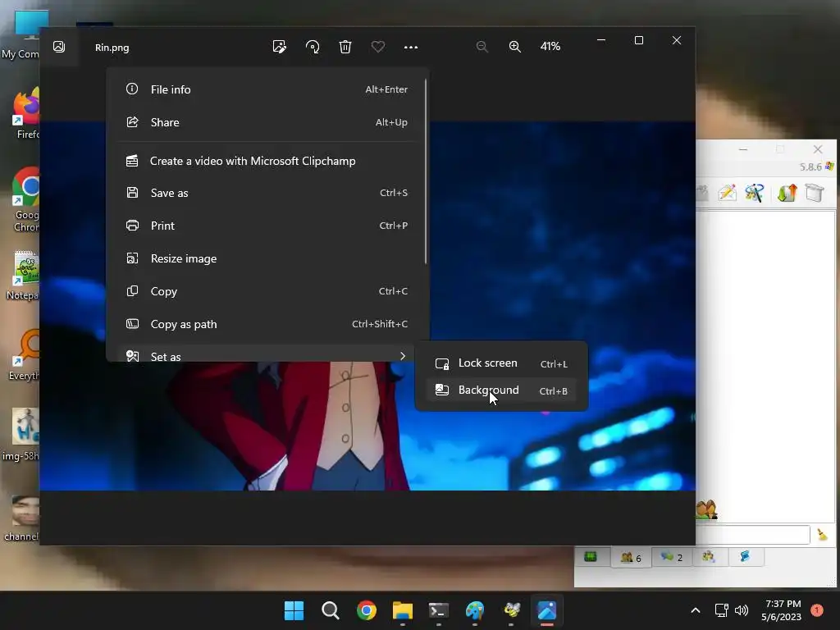Image resolution: width=840 pixels, height=630 pixels.
Task: Open Google Chrome desktop shortcut
Action: (25, 200)
